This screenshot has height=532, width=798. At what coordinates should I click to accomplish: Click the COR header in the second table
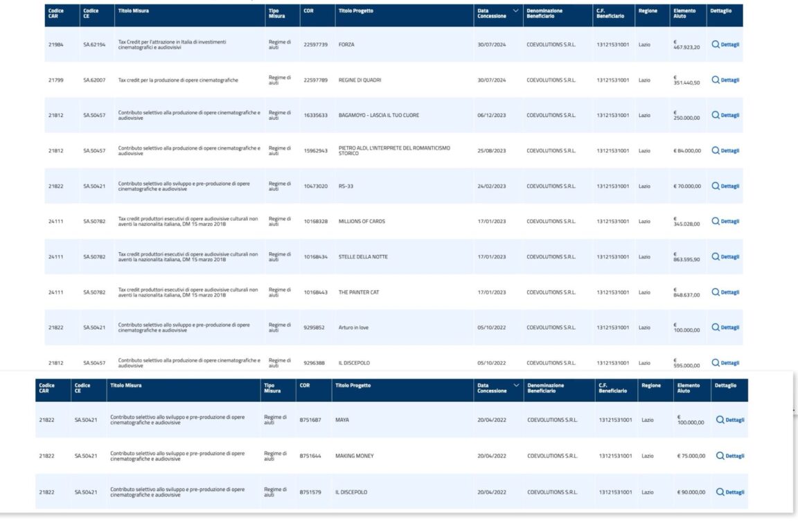pyautogui.click(x=304, y=385)
